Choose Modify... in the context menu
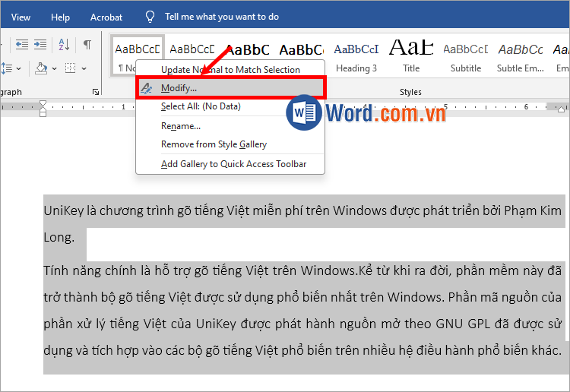The height and width of the screenshot is (392, 570). pos(230,88)
